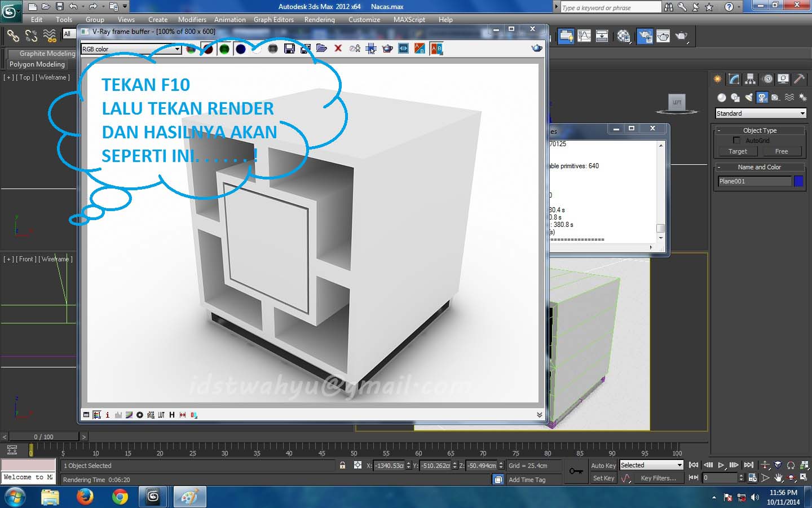Click the Render Production teapot
Viewport: 812px width, 508px height.
pos(682,37)
